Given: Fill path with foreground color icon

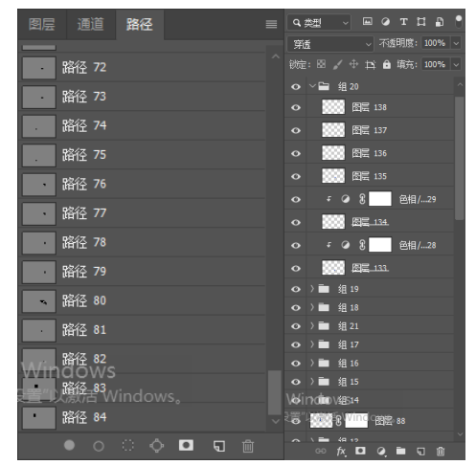Looking at the screenshot, I should tap(69, 445).
